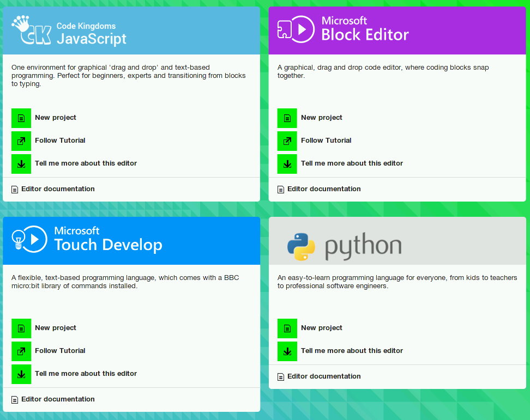Click the New project icon under Touch Develop
The image size is (530, 420).
pyautogui.click(x=21, y=328)
